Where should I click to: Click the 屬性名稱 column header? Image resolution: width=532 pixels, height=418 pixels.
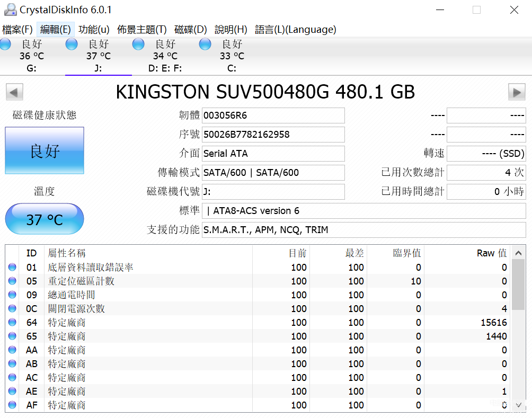point(148,253)
